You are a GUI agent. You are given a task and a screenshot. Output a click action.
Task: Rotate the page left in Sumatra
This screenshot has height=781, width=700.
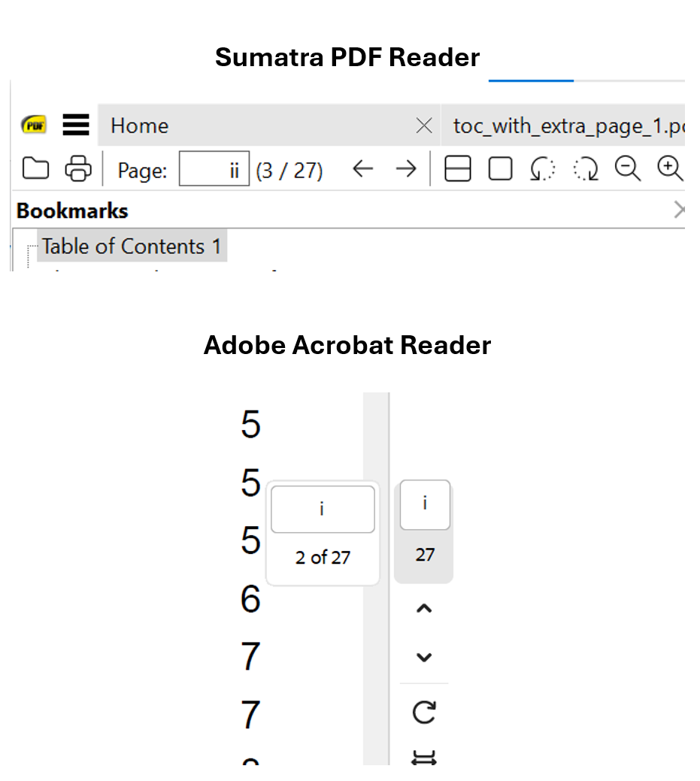[x=542, y=169]
